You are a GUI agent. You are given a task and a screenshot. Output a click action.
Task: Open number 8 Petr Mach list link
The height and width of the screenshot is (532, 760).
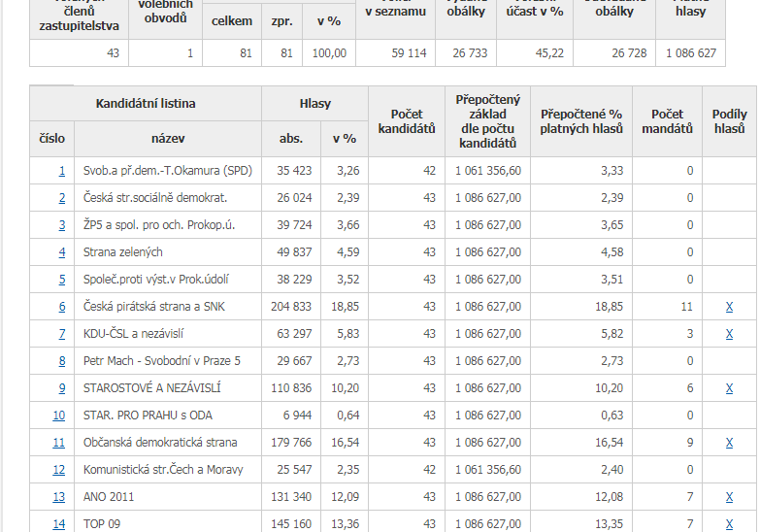(61, 361)
